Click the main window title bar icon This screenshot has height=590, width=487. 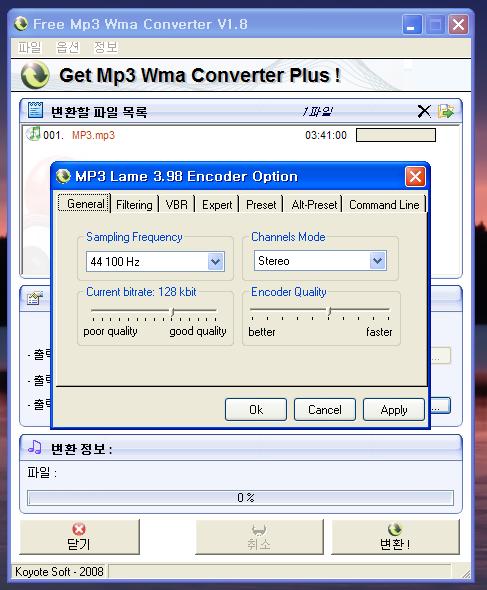21,24
